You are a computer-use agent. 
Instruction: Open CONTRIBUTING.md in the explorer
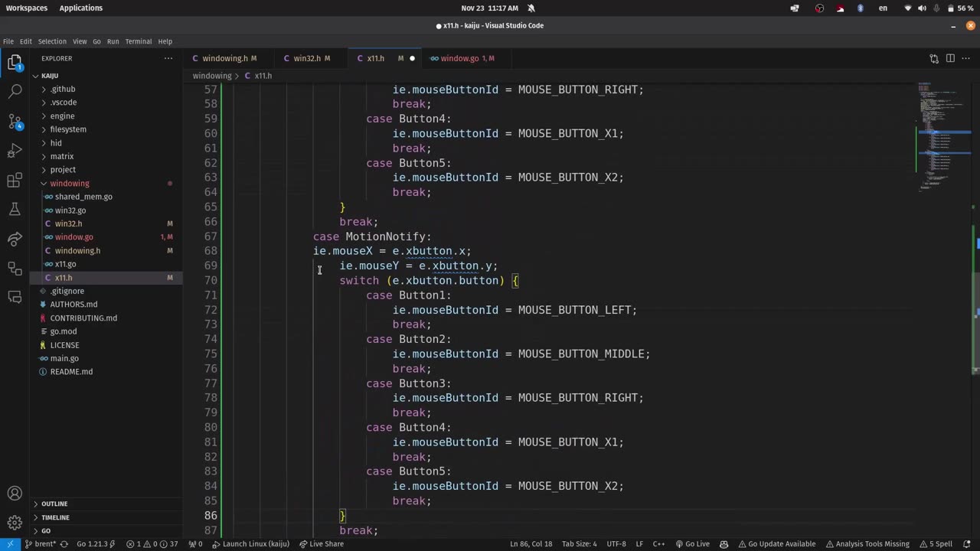107,318
